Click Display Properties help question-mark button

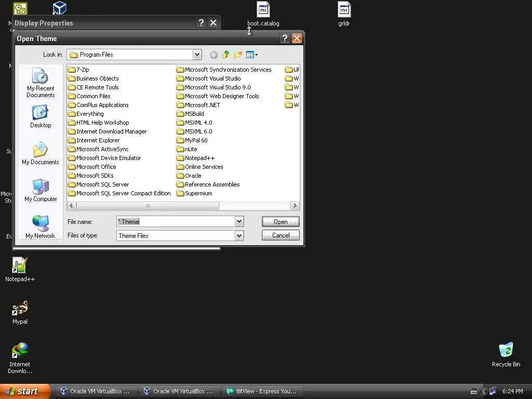(201, 23)
